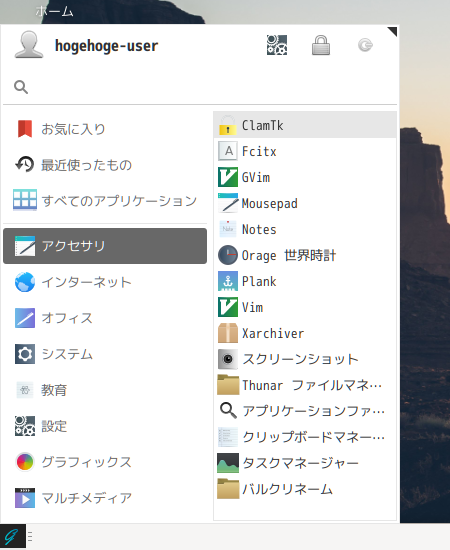
Task: Click hogehoge-user profile name
Action: click(106, 46)
